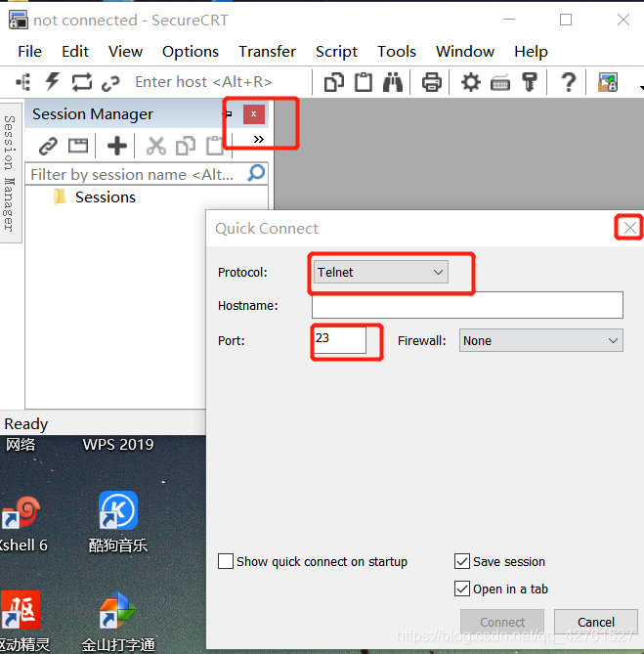Launch SecureFX icon in toolbar
644x654 pixels.
tap(607, 82)
